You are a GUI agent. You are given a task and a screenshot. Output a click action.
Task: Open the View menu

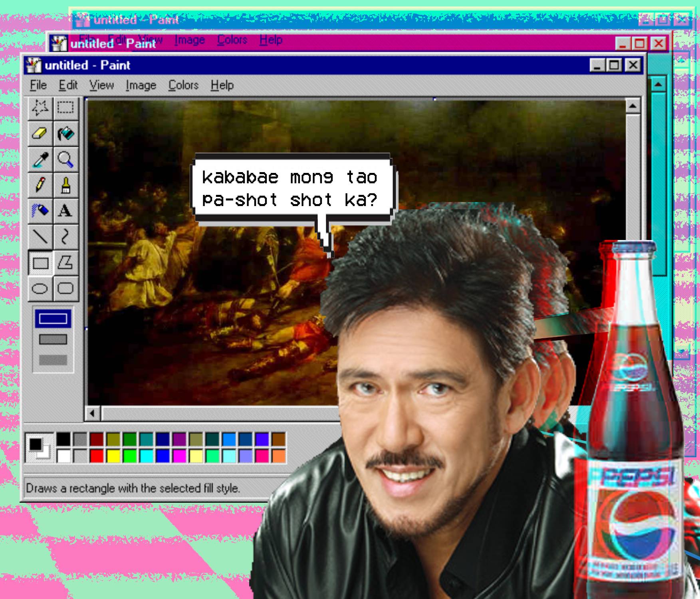click(x=101, y=85)
